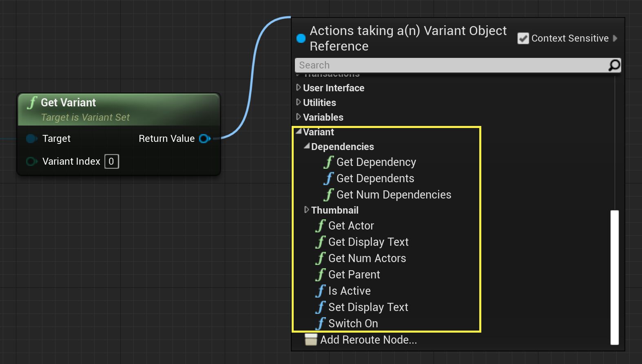The width and height of the screenshot is (642, 364).
Task: Click the Add Reroute Node icon
Action: (x=311, y=340)
